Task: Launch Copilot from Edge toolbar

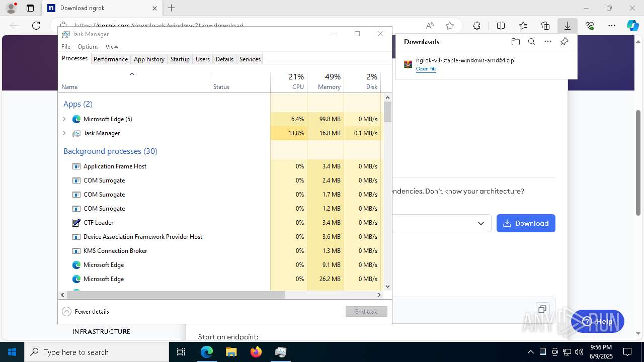Action: click(632, 26)
